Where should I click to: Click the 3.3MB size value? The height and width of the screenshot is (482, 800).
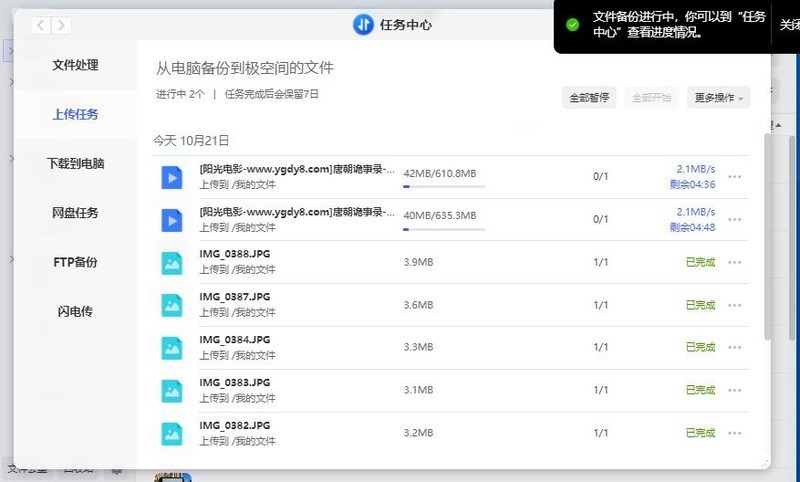point(418,347)
